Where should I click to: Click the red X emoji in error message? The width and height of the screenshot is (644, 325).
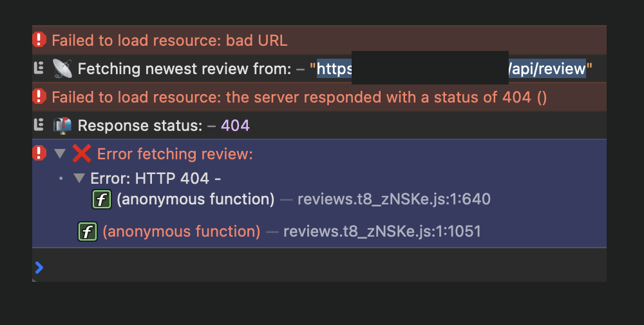tap(82, 154)
